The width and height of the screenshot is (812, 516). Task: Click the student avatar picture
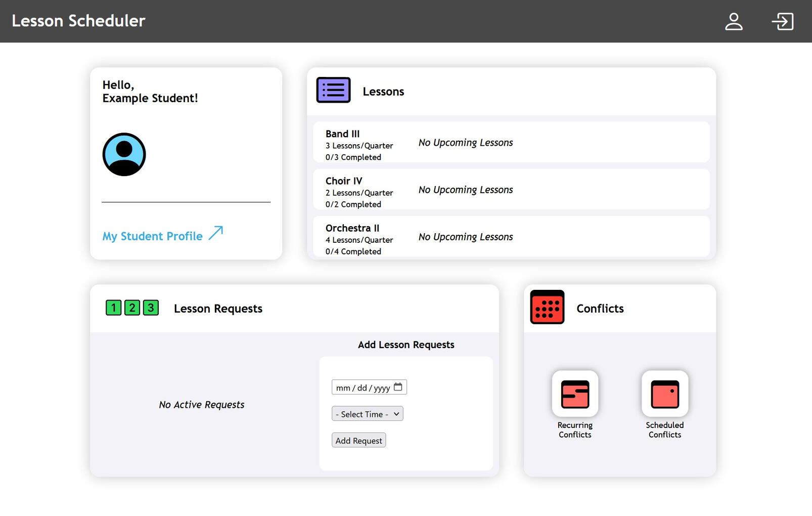124,154
